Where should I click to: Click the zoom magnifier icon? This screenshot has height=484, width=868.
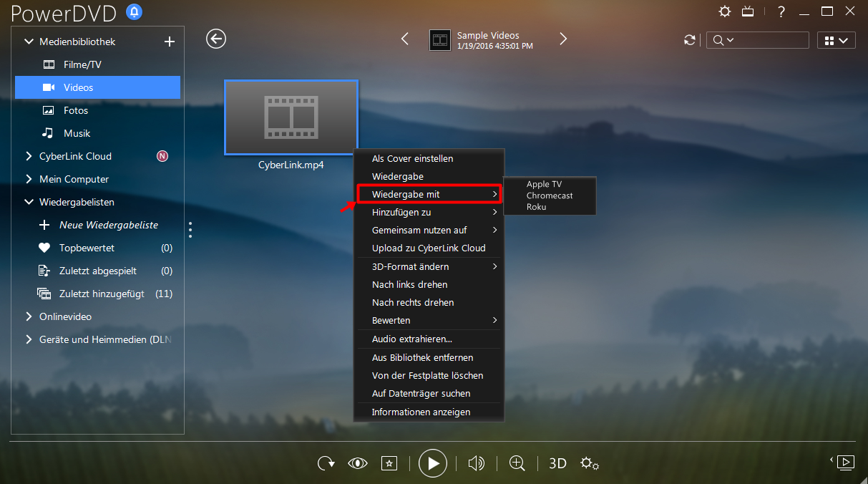pyautogui.click(x=517, y=463)
